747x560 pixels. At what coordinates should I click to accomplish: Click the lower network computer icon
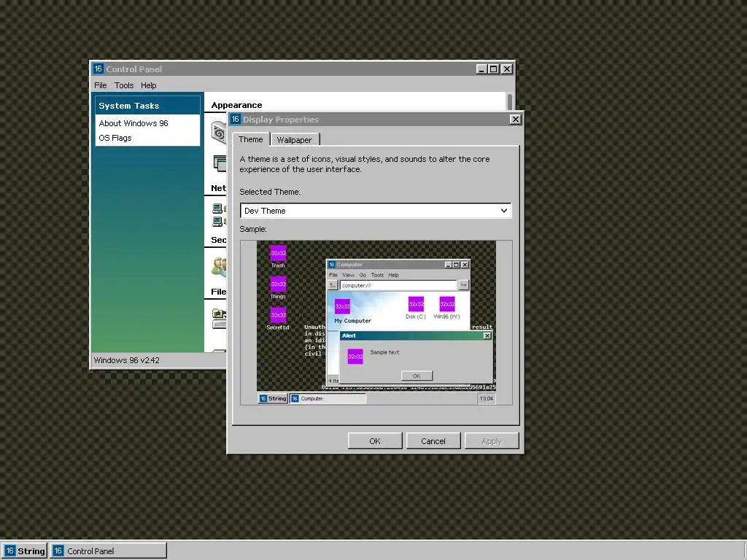click(x=219, y=222)
